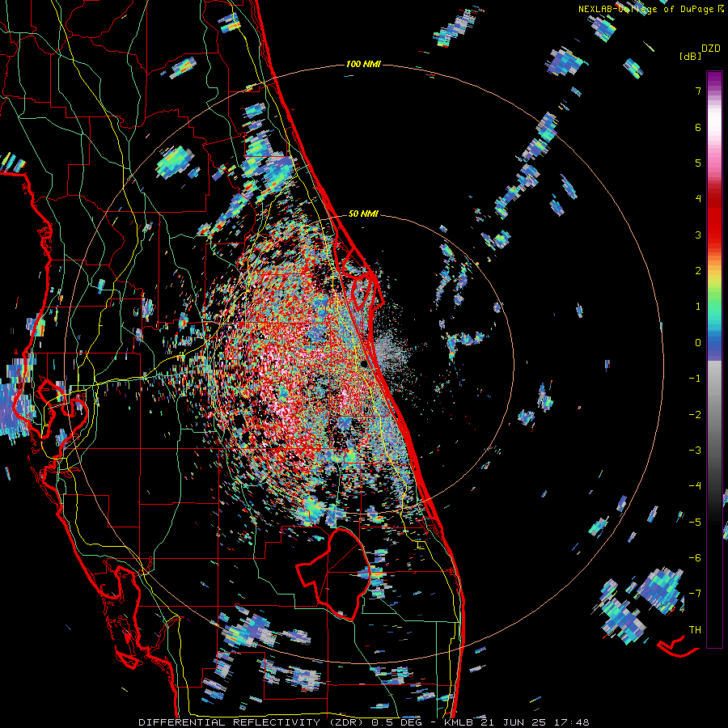Click the -5 value on color scale
This screenshot has height=728, width=728.
click(x=695, y=523)
